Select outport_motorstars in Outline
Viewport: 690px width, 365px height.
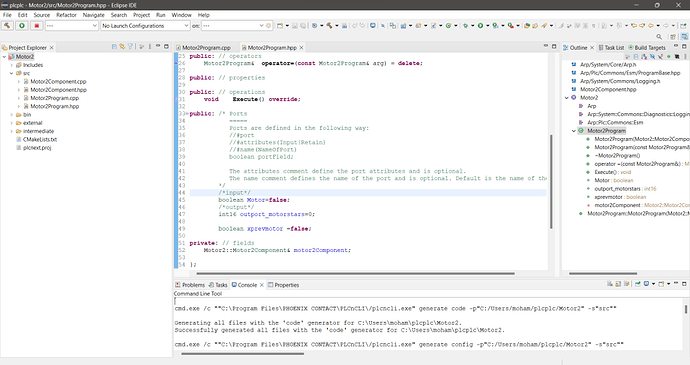tap(625, 189)
